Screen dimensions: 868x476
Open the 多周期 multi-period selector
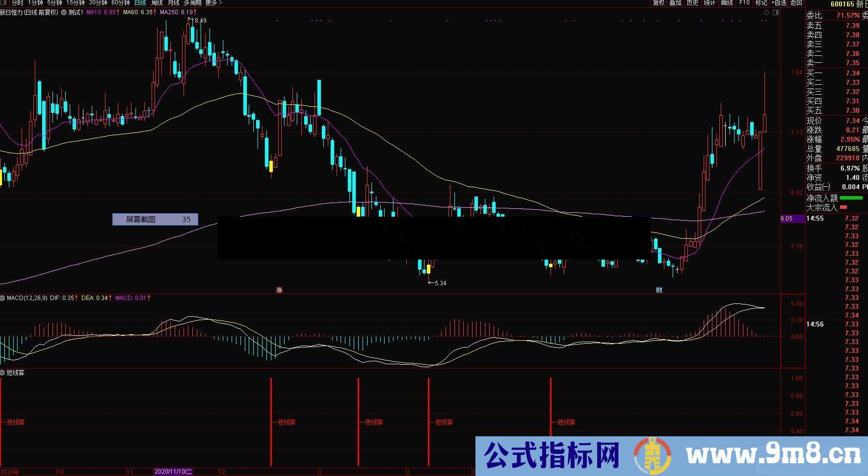pyautogui.click(x=192, y=3)
